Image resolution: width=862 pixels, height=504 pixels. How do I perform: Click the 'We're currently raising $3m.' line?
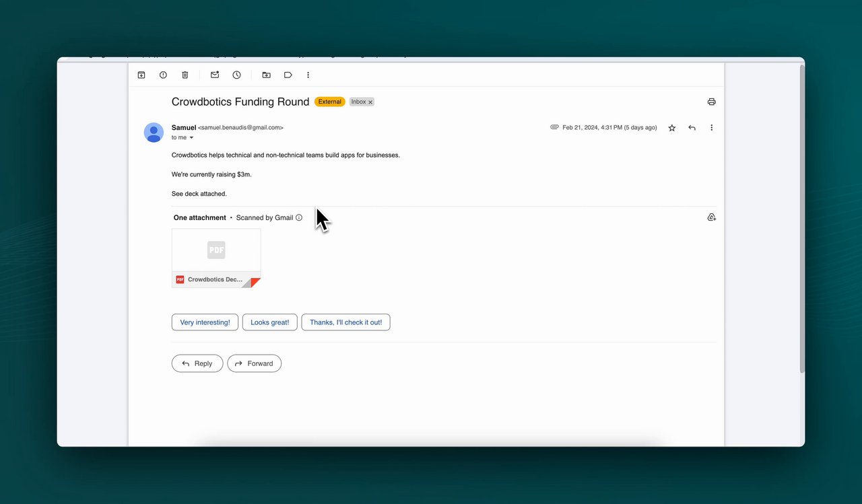click(211, 174)
